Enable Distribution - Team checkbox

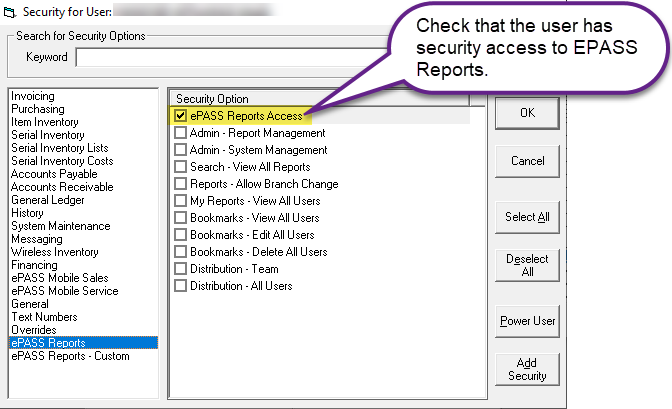[180, 269]
